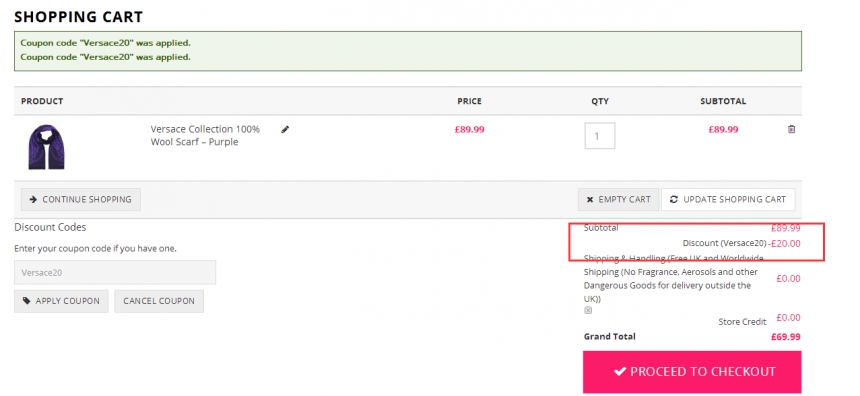Viewport: 860px width, 396px height.
Task: Click the Shopping Cart heading
Action: [x=78, y=17]
